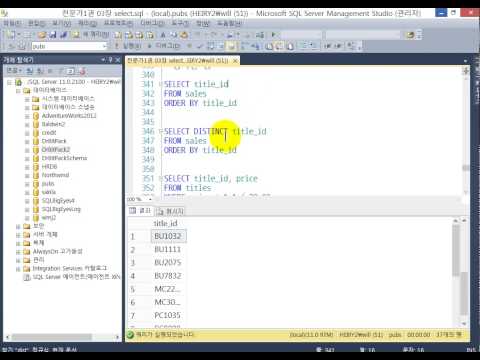Click the search combo box in the toolbar
The width and height of the screenshot is (480, 360).
click(363, 35)
